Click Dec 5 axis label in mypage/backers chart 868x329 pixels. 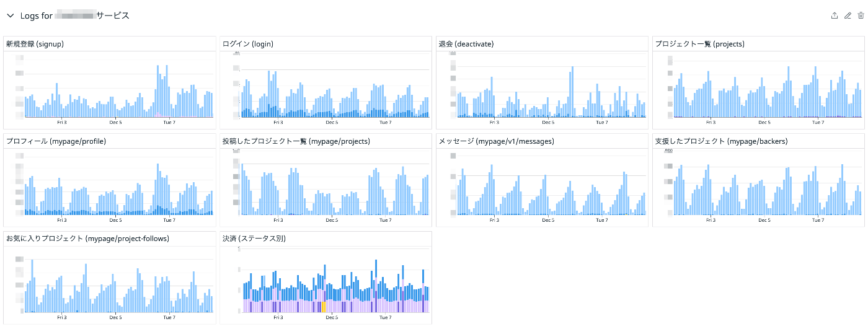tap(764, 220)
